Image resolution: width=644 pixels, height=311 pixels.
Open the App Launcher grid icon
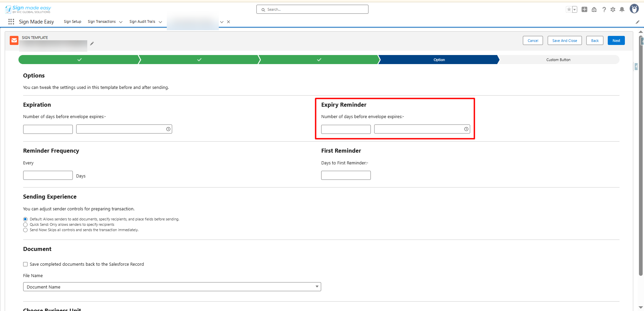tap(11, 22)
